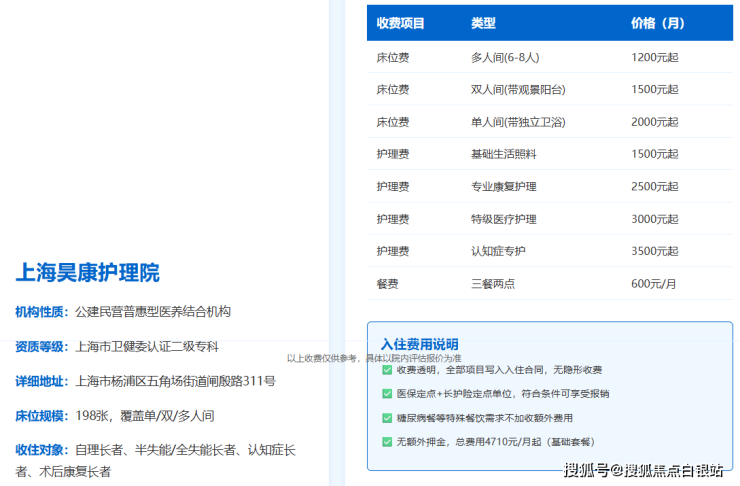
Task: Click the 类型 column header
Action: (x=483, y=23)
